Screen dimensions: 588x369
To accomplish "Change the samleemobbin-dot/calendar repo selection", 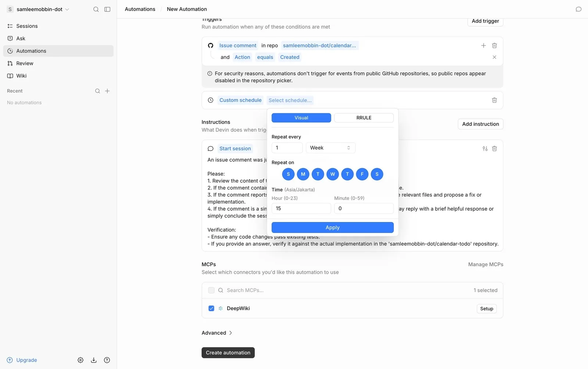I will [x=319, y=46].
